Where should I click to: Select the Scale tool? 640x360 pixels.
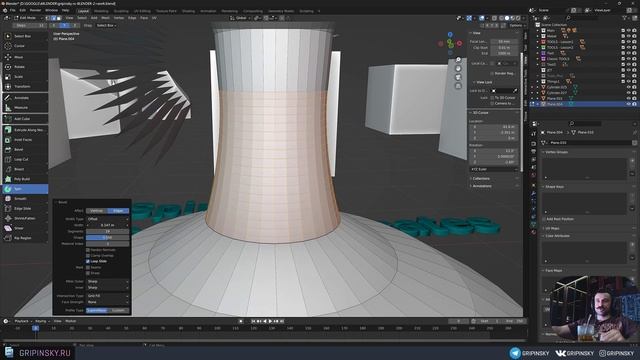point(25,76)
